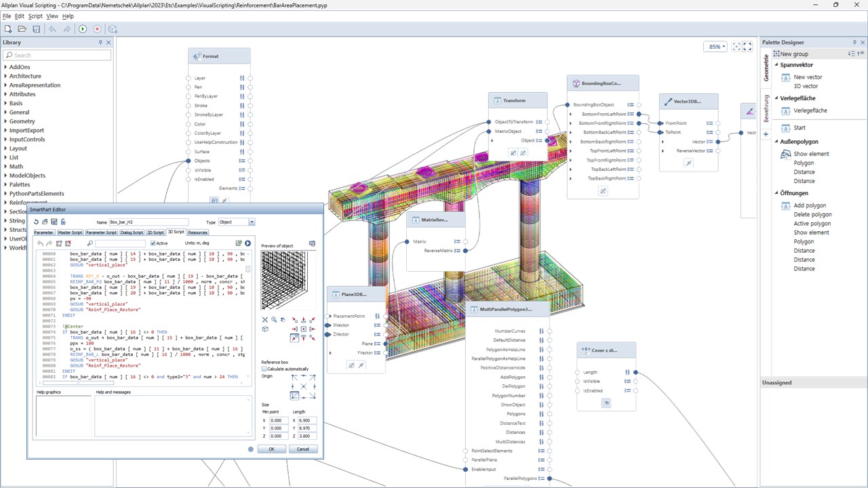Click the search magnifier in the script toolbar

(x=90, y=243)
